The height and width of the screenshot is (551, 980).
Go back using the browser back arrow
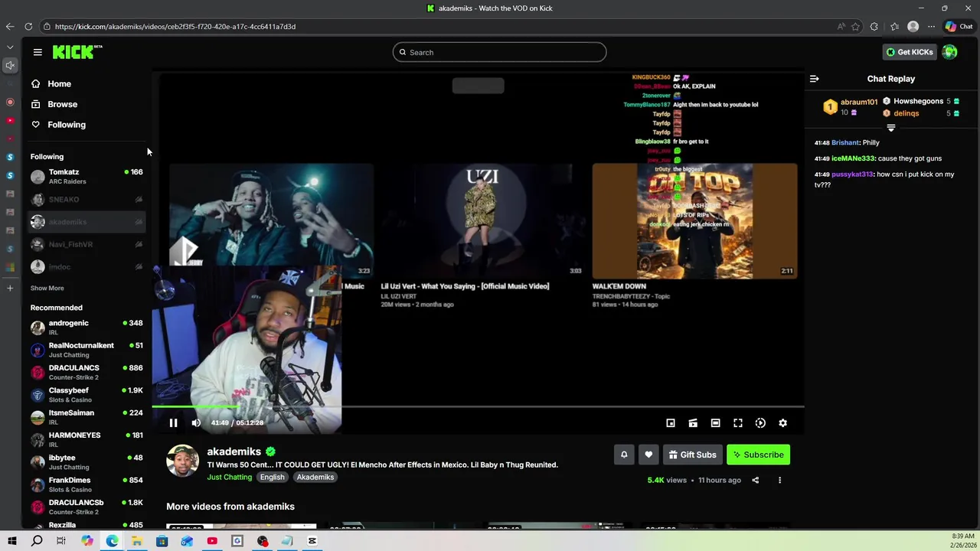click(9, 26)
